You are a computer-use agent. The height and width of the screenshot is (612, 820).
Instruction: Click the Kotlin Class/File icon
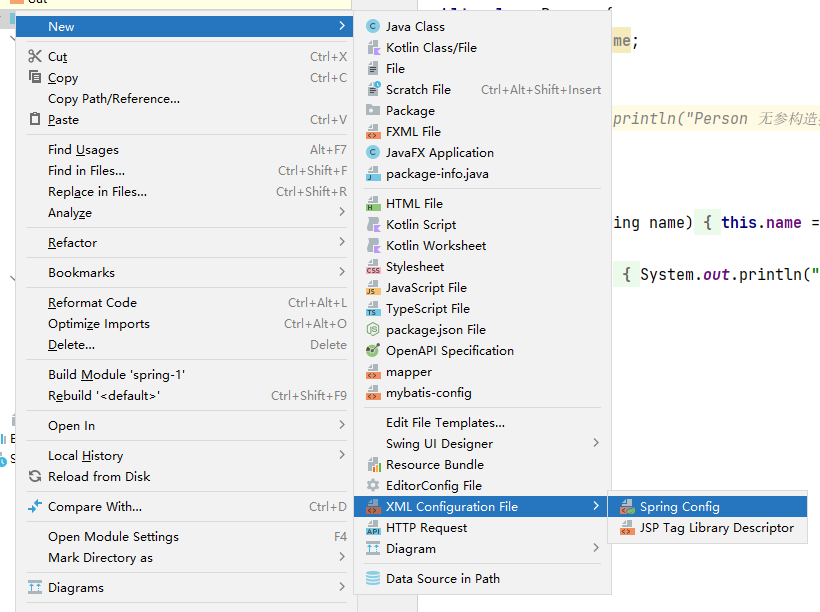point(373,48)
